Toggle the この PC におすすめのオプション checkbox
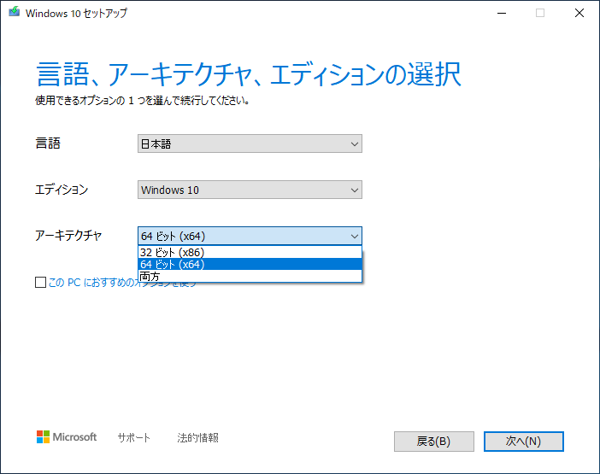Image resolution: width=600 pixels, height=474 pixels. [x=41, y=282]
